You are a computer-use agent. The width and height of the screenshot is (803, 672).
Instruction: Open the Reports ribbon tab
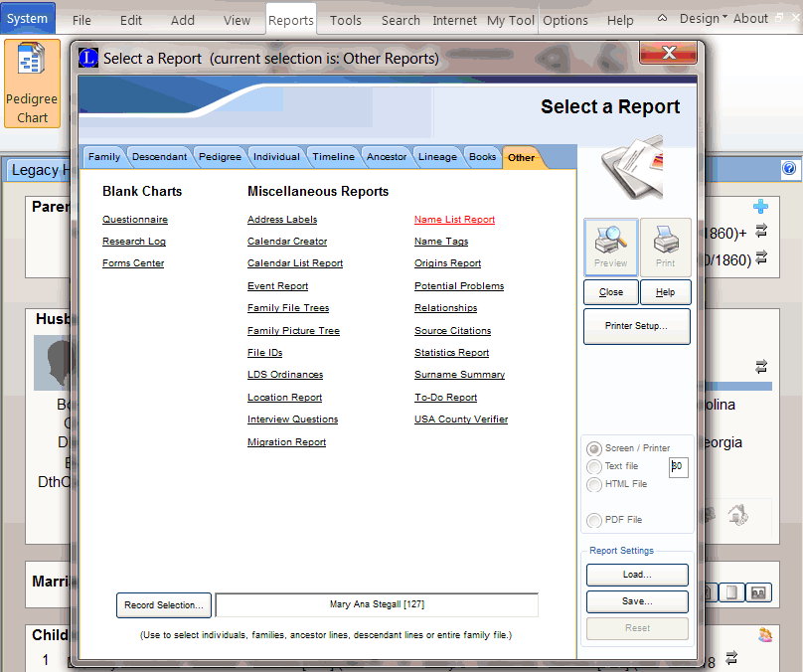coord(290,20)
